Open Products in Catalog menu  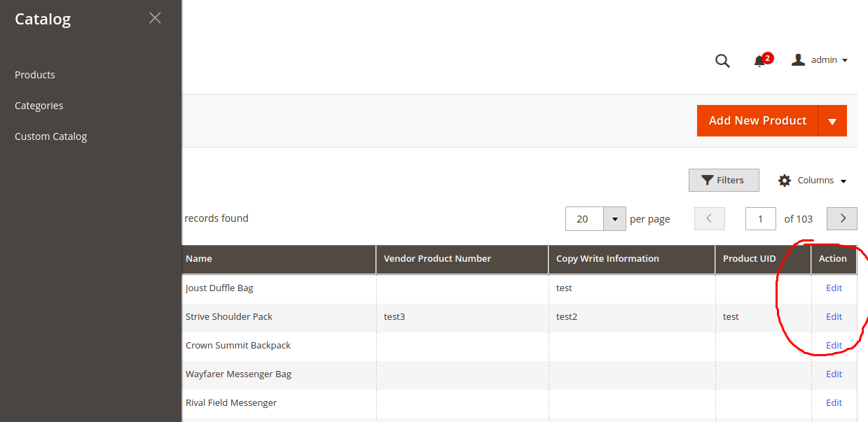tap(35, 75)
